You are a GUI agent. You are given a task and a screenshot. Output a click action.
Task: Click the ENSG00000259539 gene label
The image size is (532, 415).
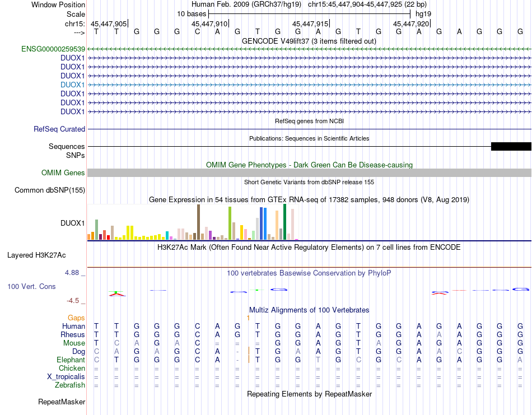(x=53, y=49)
